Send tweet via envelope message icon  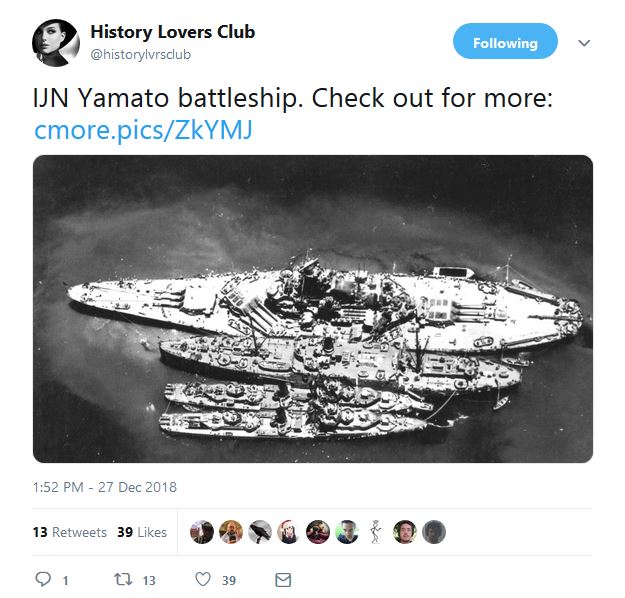click(283, 580)
